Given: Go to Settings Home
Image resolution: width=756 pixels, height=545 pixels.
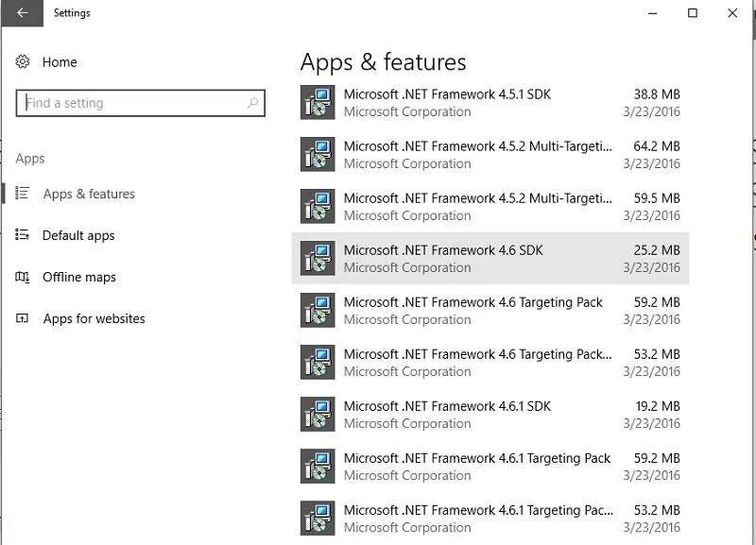Looking at the screenshot, I should click(x=60, y=62).
